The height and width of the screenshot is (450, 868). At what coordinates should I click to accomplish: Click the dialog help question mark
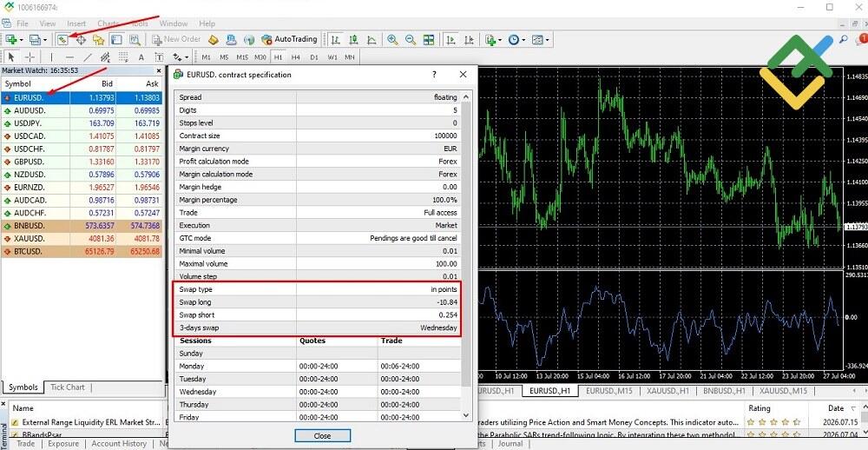pyautogui.click(x=434, y=74)
